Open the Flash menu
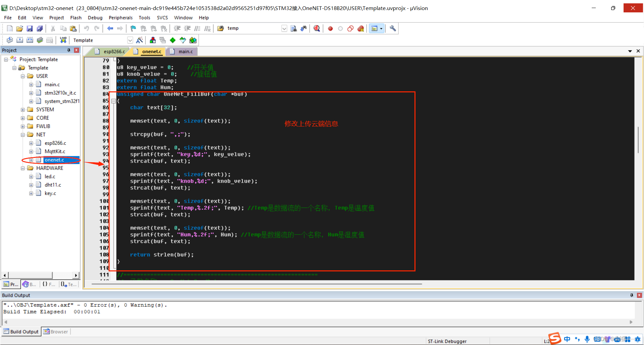 [76, 18]
